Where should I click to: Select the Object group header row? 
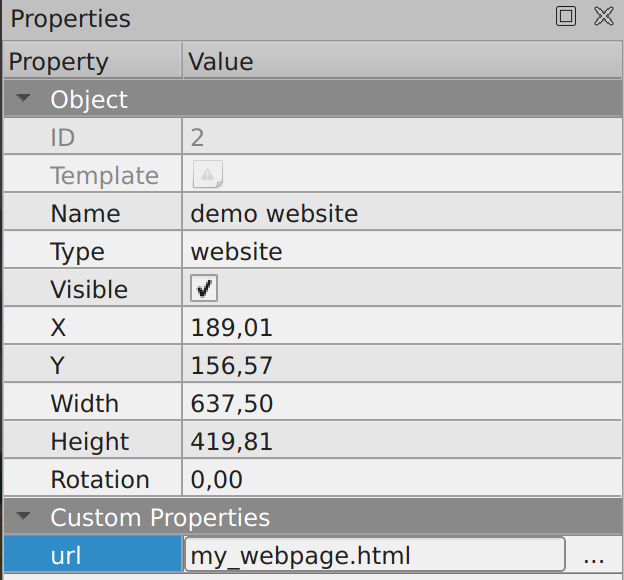coord(313,99)
